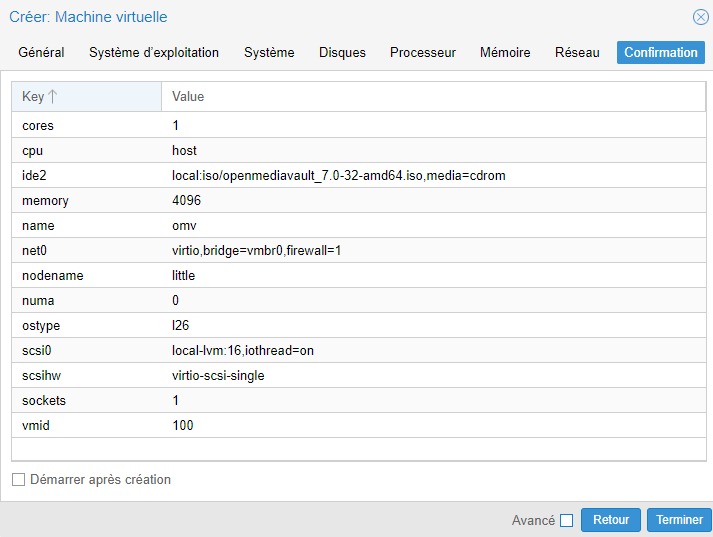Viewport: 713px width, 537px height.
Task: Open the Processeur tab
Action: point(422,53)
